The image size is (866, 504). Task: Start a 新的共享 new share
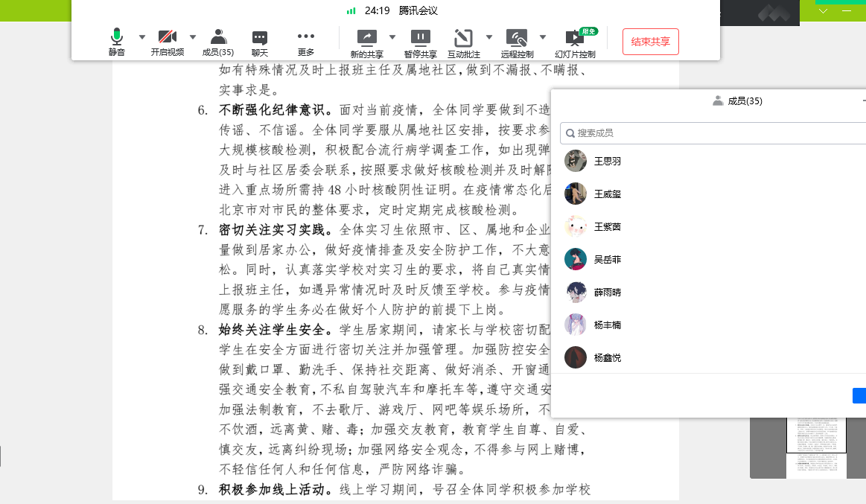367,42
